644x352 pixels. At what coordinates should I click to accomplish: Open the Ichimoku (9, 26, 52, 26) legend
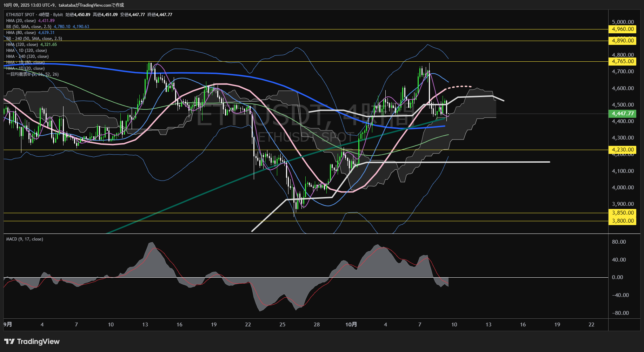tap(32, 74)
